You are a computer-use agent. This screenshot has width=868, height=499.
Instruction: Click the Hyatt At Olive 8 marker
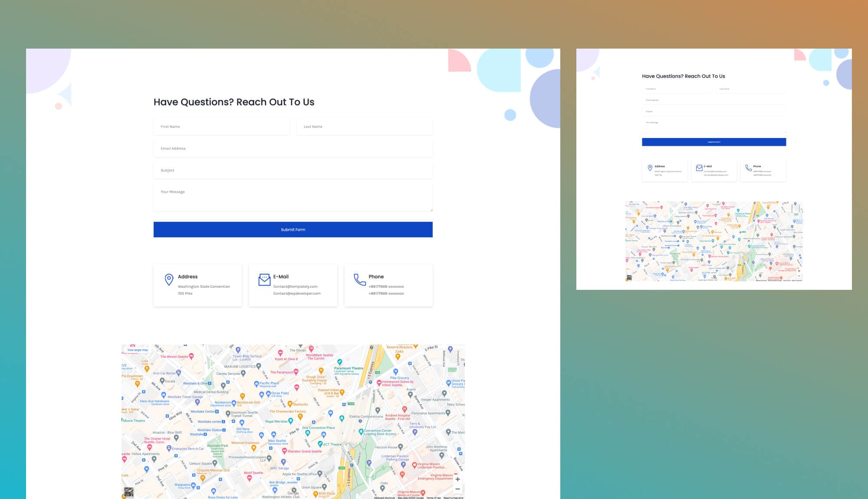point(281,353)
